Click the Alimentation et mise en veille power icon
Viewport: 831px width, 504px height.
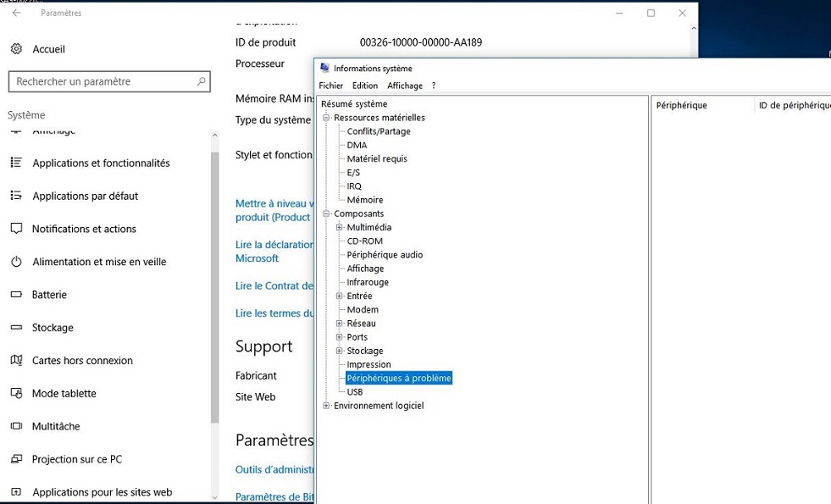coord(16,261)
